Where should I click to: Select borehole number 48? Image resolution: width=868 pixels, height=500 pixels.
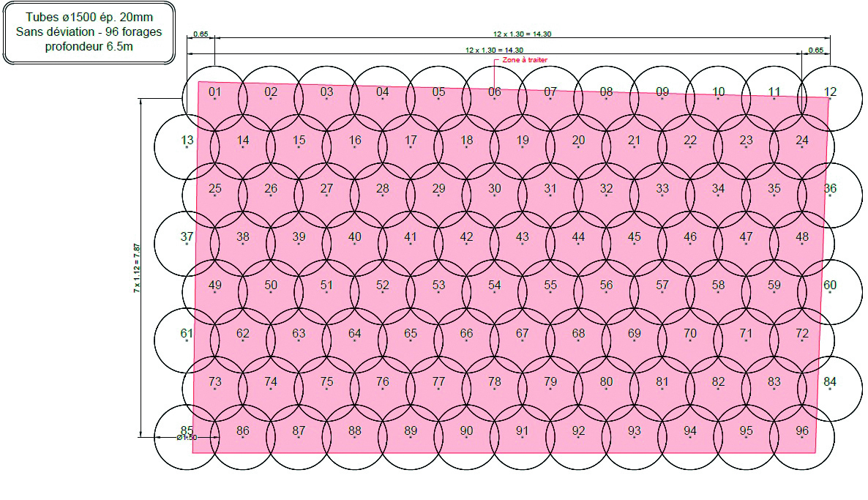tap(802, 236)
